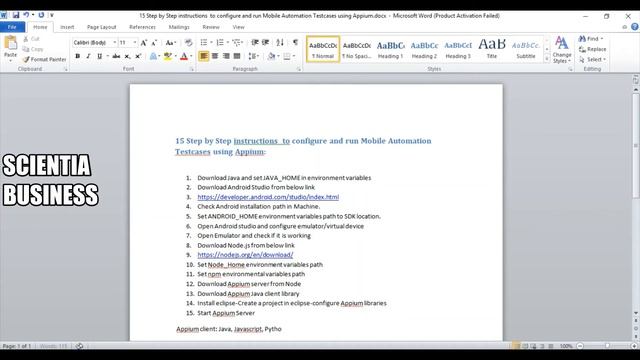Apply subscript formatting
This screenshot has height=360, width=640.
(127, 56)
